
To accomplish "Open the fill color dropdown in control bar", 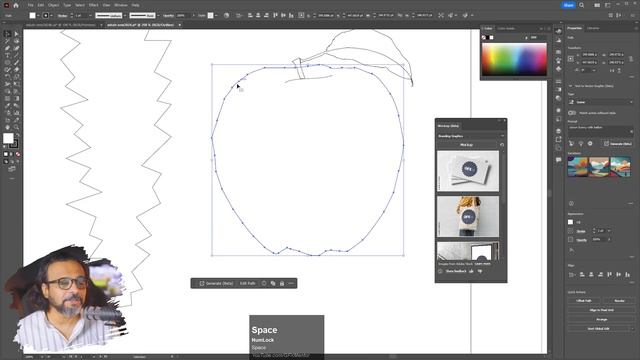I will click(38, 16).
